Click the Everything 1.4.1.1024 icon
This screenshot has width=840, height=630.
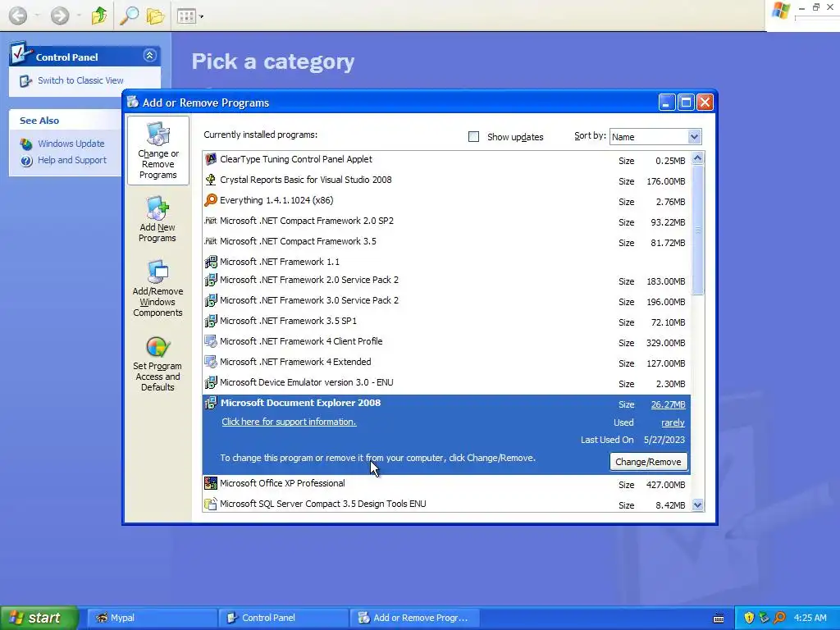[211, 200]
